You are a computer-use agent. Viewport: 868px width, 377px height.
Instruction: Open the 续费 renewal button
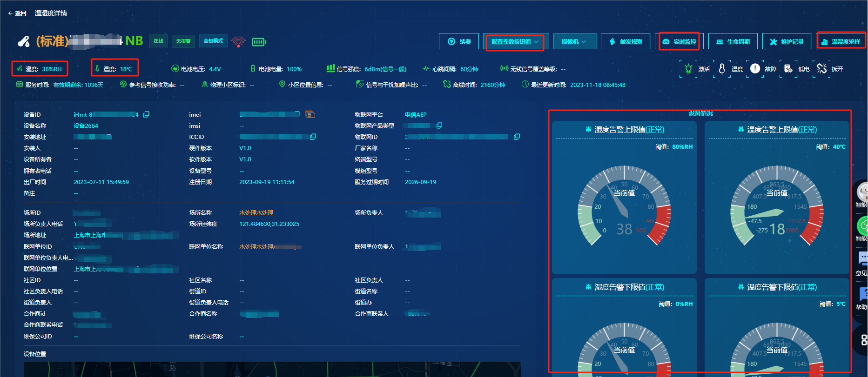459,41
